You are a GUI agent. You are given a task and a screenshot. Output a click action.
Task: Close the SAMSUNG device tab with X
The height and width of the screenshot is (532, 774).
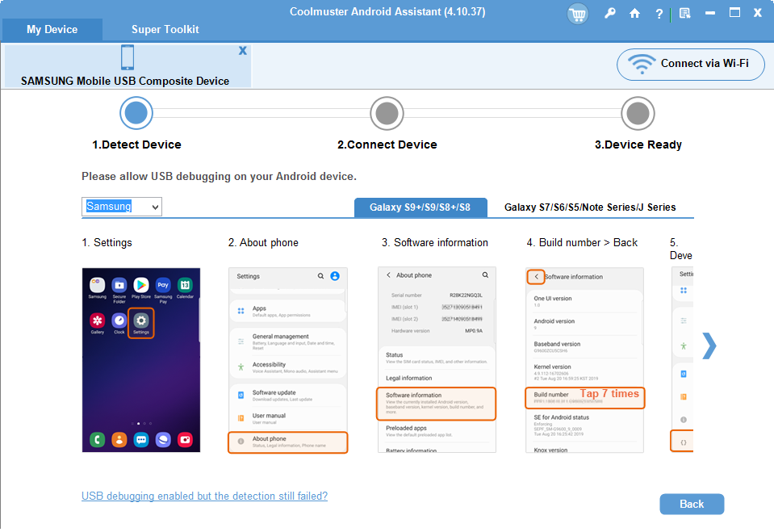[x=242, y=51]
